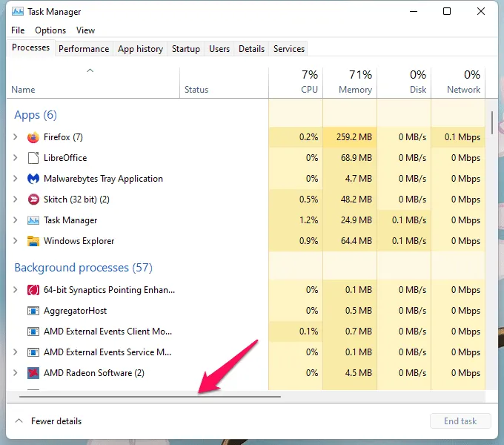Click the Firefox icon in Apps list
Image resolution: width=504 pixels, height=445 pixels.
point(33,137)
